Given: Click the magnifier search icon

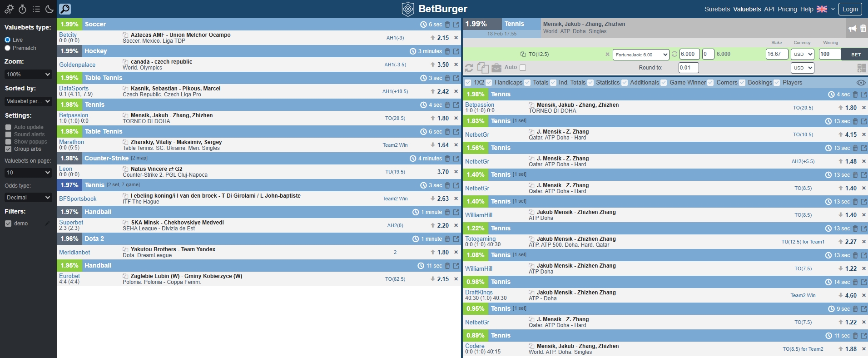Looking at the screenshot, I should (x=65, y=9).
